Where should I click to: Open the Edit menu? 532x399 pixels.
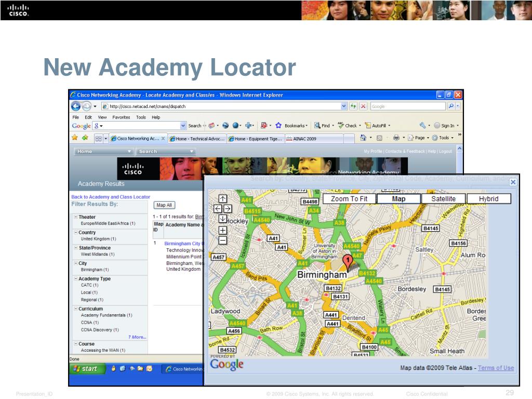click(x=88, y=117)
